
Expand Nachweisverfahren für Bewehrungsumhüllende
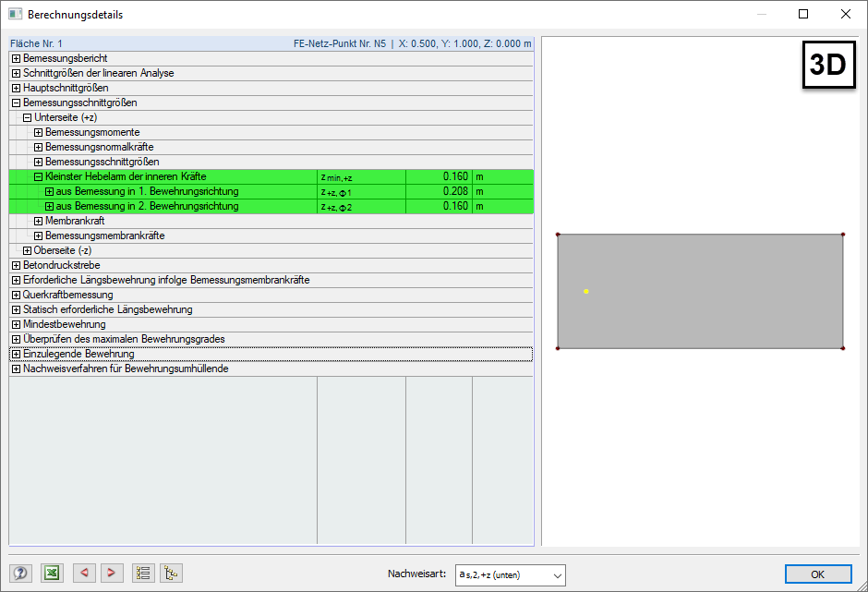[16, 368]
